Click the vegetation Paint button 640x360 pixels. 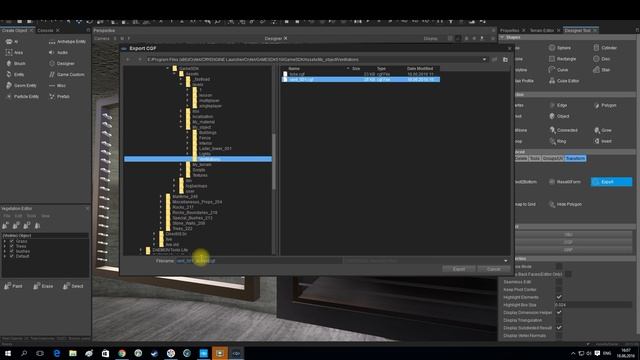13,286
